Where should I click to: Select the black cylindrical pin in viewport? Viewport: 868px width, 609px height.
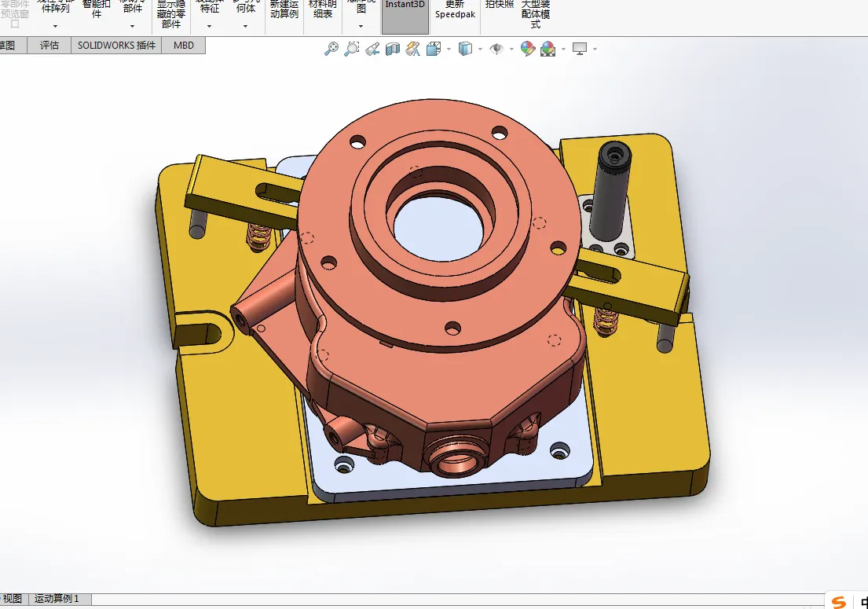click(x=610, y=191)
